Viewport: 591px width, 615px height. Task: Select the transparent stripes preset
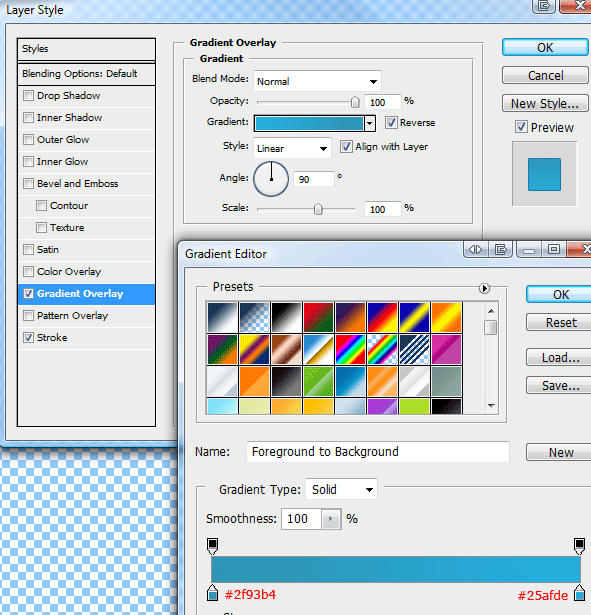[x=415, y=349]
